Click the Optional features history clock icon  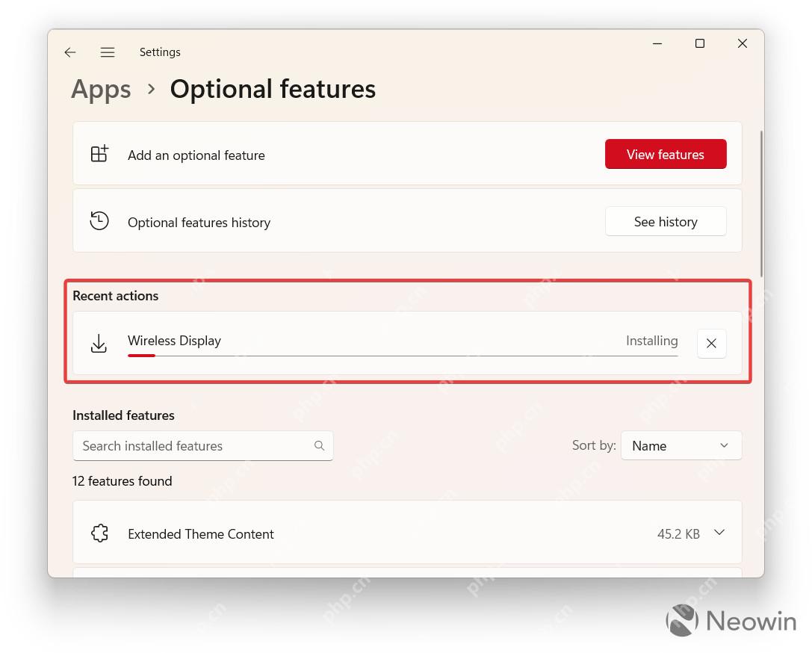click(99, 221)
